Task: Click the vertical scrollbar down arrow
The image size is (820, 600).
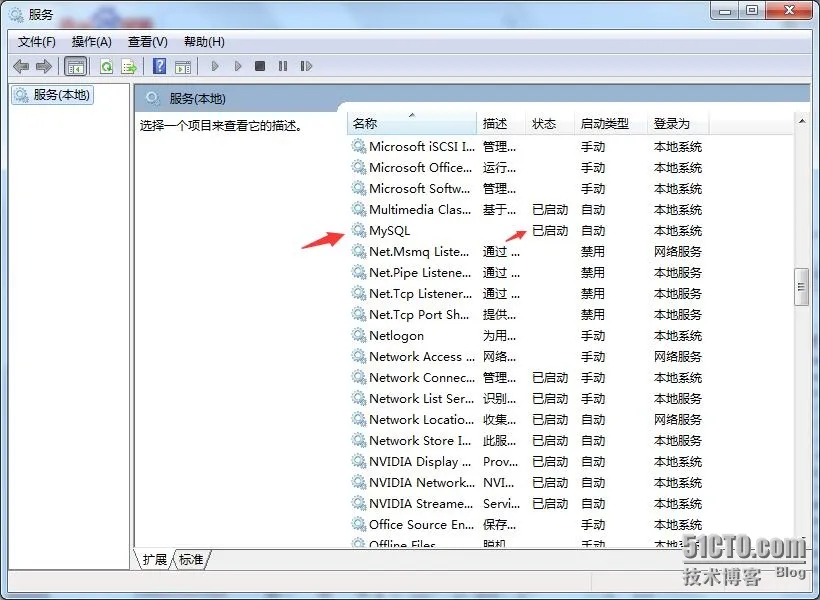Action: point(803,537)
